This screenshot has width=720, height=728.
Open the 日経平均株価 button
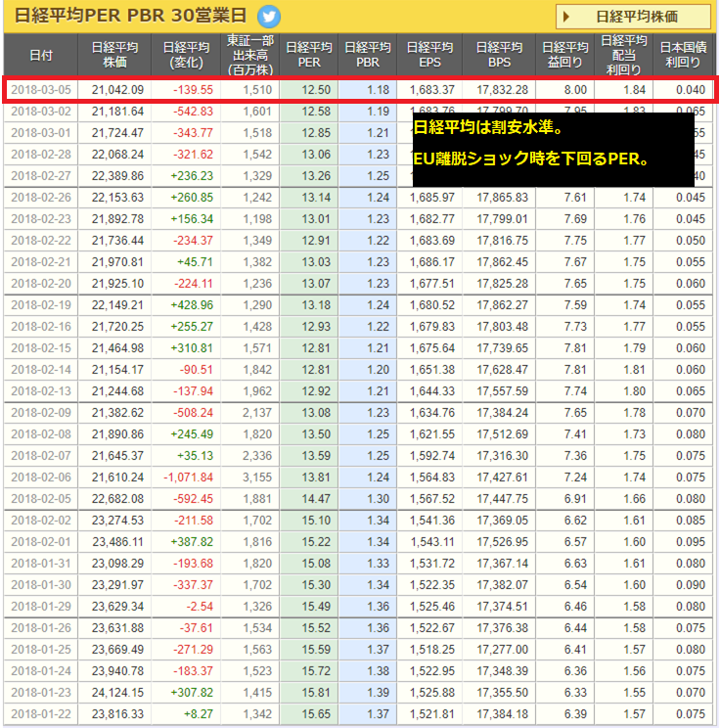click(633, 17)
